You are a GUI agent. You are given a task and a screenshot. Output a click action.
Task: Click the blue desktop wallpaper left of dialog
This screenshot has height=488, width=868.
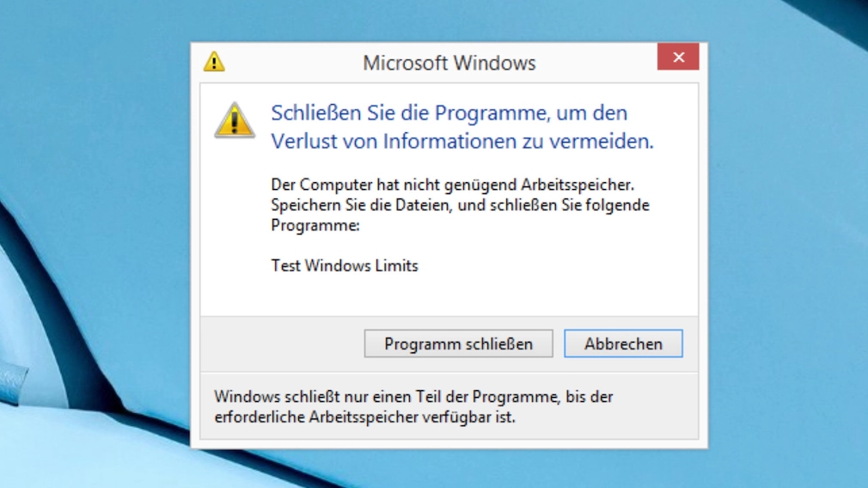(95, 166)
